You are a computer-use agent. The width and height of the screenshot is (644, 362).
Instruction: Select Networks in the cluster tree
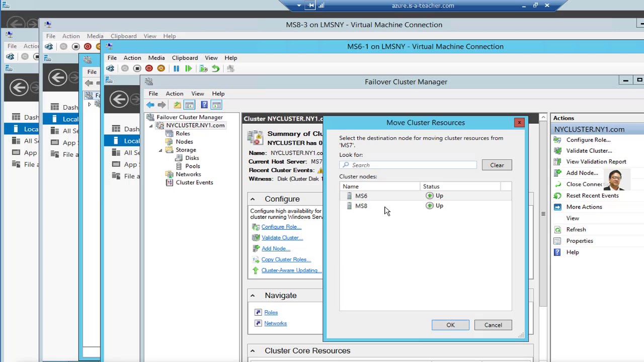[x=188, y=174]
